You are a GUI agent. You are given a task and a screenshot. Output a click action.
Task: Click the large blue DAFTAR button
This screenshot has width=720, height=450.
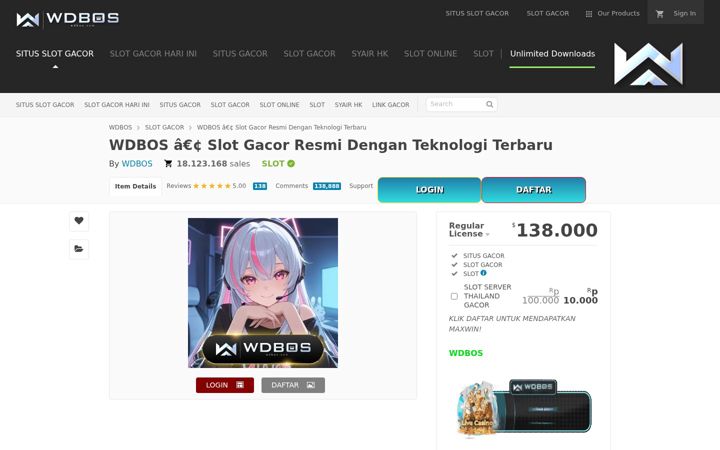pos(534,190)
